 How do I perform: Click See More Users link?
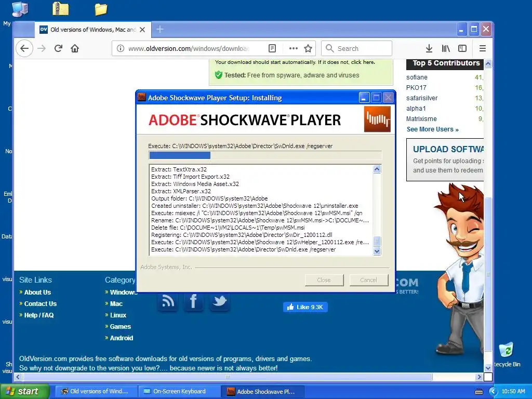pos(433,129)
